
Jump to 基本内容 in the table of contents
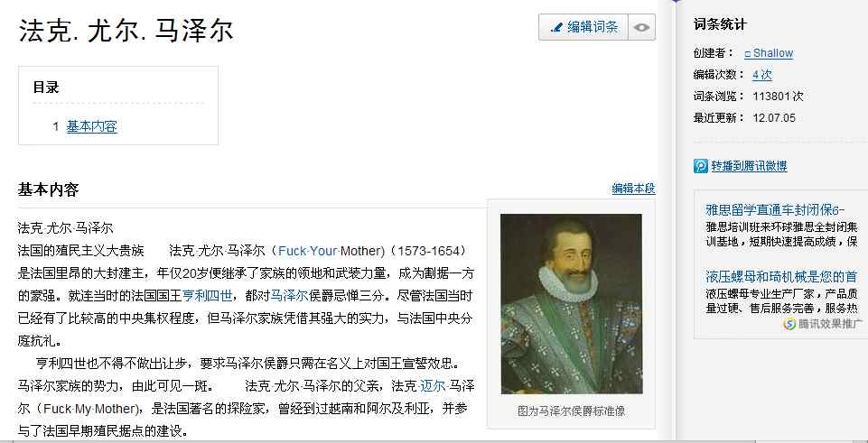point(92,126)
